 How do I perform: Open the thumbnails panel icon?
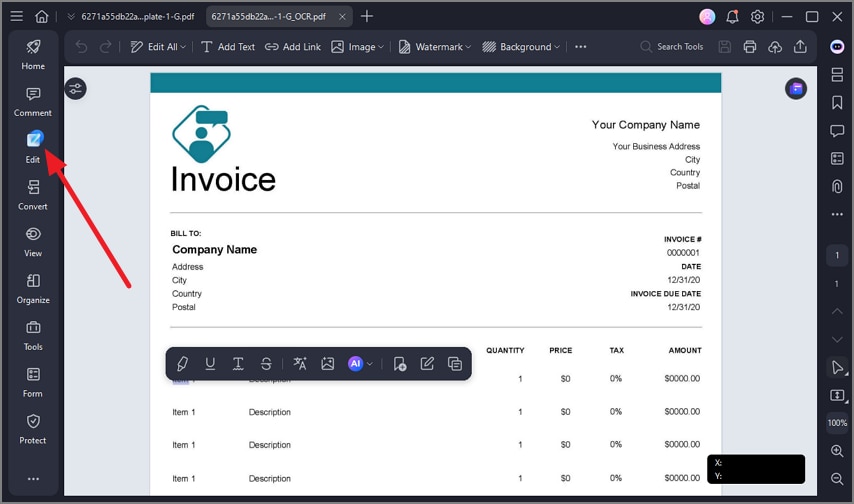tap(837, 75)
